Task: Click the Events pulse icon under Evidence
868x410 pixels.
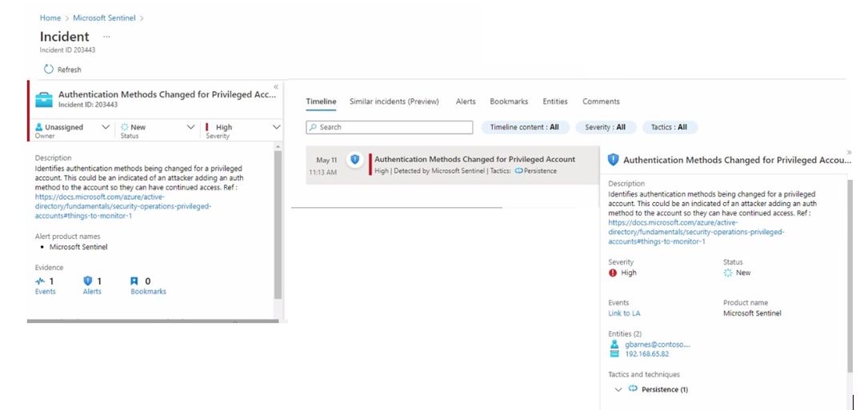Action: pos(40,281)
